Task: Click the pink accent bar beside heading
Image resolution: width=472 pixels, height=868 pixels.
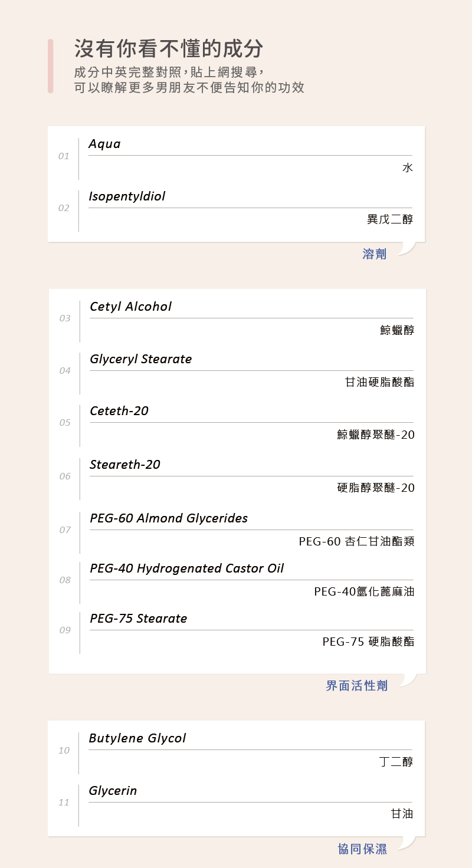Action: pyautogui.click(x=51, y=66)
